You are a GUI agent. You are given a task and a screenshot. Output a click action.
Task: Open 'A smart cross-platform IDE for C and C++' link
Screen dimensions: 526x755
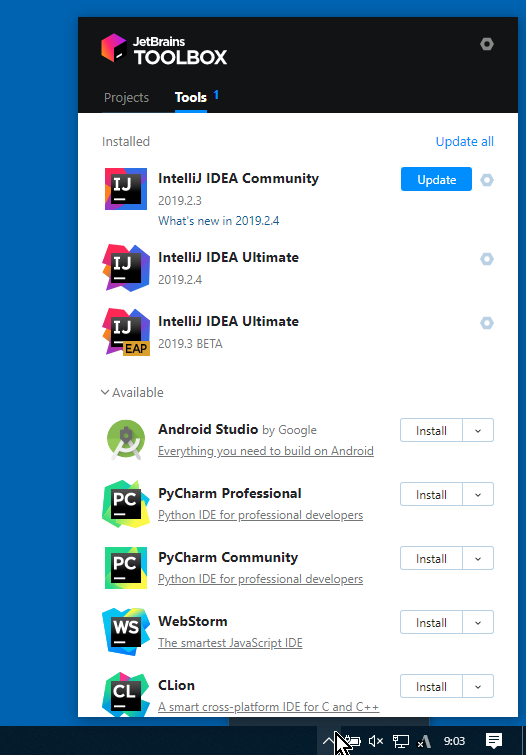(x=268, y=707)
